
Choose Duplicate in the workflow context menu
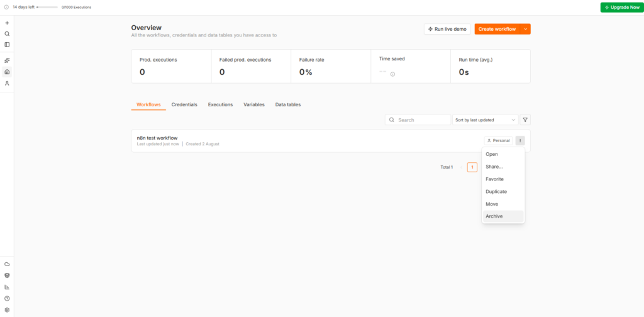[x=503, y=191]
